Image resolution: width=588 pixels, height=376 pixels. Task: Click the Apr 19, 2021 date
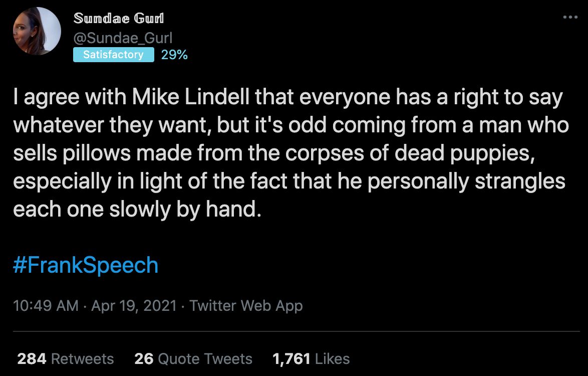point(134,305)
